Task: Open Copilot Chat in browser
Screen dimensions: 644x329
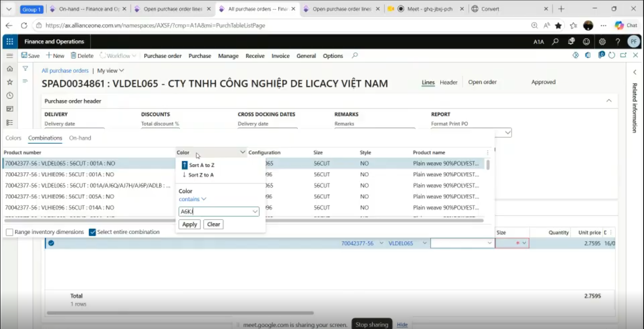Action: [x=626, y=25]
